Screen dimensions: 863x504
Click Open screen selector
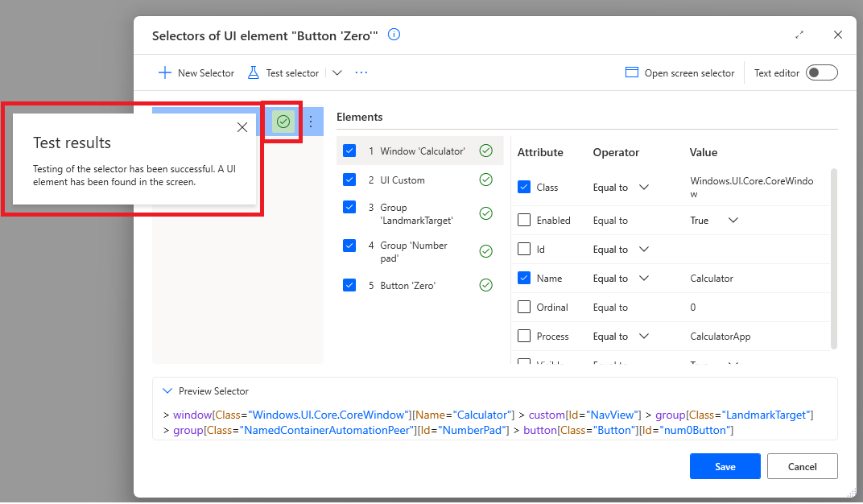(679, 72)
